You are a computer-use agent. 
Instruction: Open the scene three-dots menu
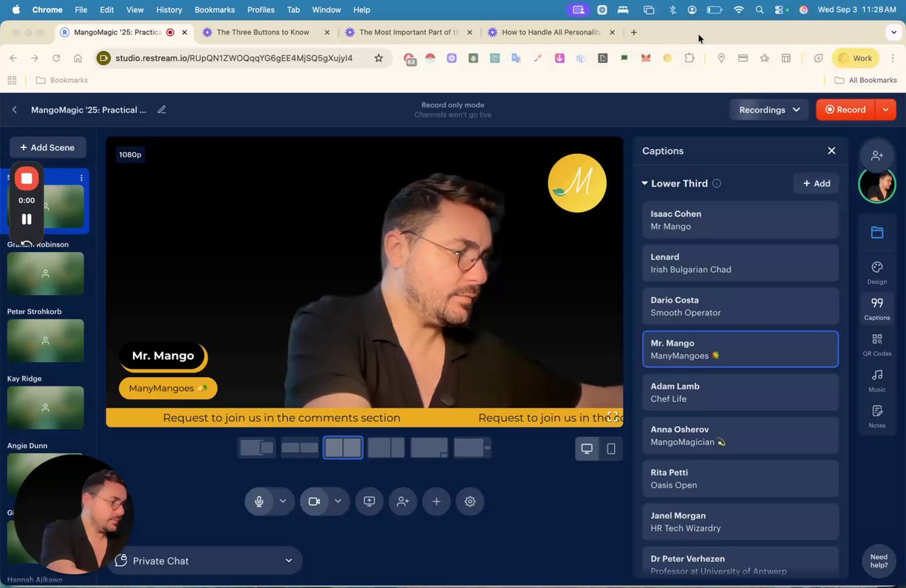click(x=81, y=178)
